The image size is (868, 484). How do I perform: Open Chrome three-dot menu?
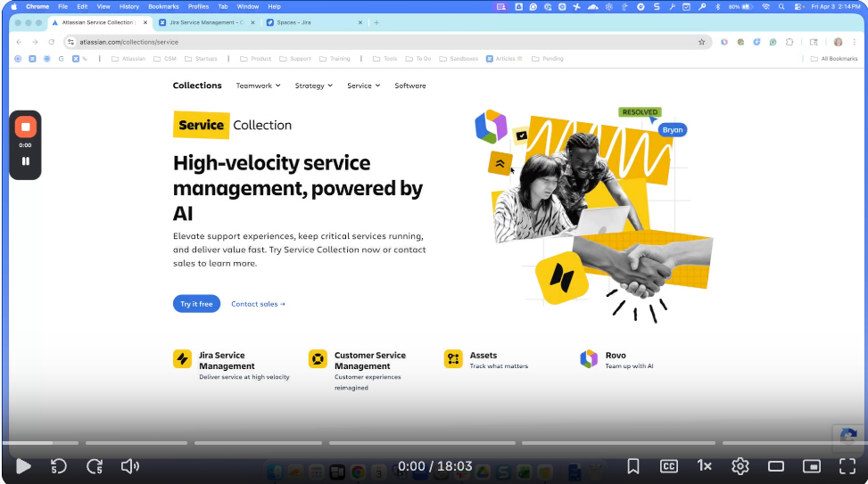click(x=855, y=42)
